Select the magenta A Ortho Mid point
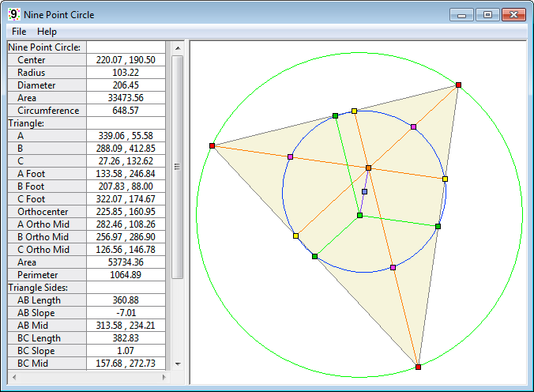The height and width of the screenshot is (392, 534). pyautogui.click(x=413, y=126)
